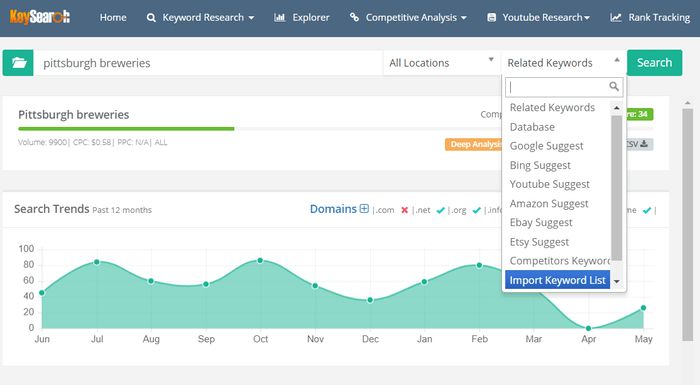Click inside the pittsburgh breweries search field
Viewport: 700px width, 385px height.
coord(208,63)
